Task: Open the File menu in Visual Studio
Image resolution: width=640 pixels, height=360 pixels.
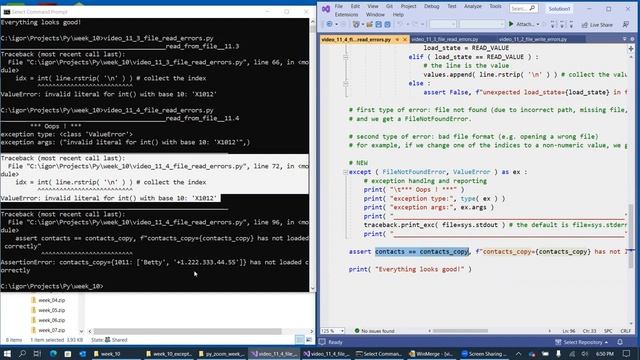Action: 339,7
